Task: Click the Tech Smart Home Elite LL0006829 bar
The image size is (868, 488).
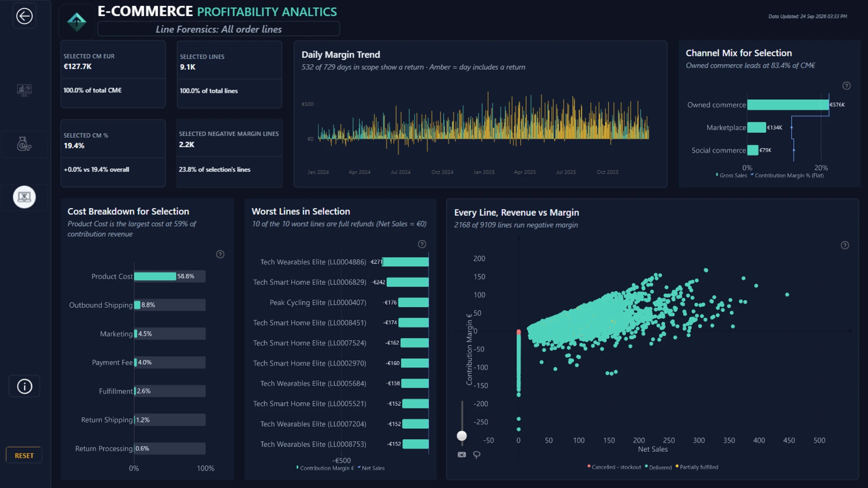Action: [x=408, y=282]
